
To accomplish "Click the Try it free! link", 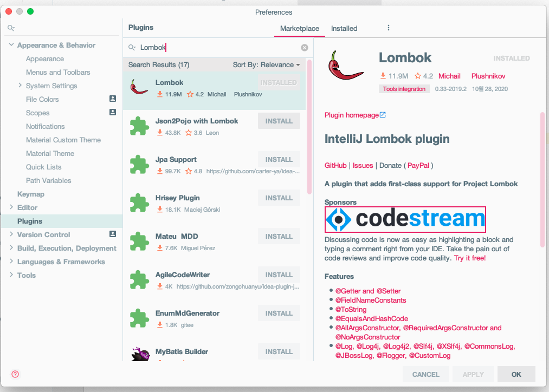I will click(x=470, y=258).
